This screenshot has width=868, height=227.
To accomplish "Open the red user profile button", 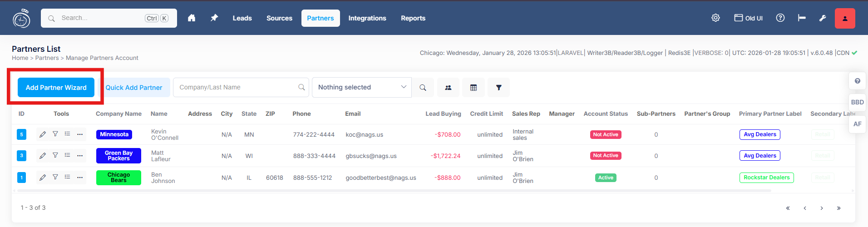I will (x=844, y=19).
